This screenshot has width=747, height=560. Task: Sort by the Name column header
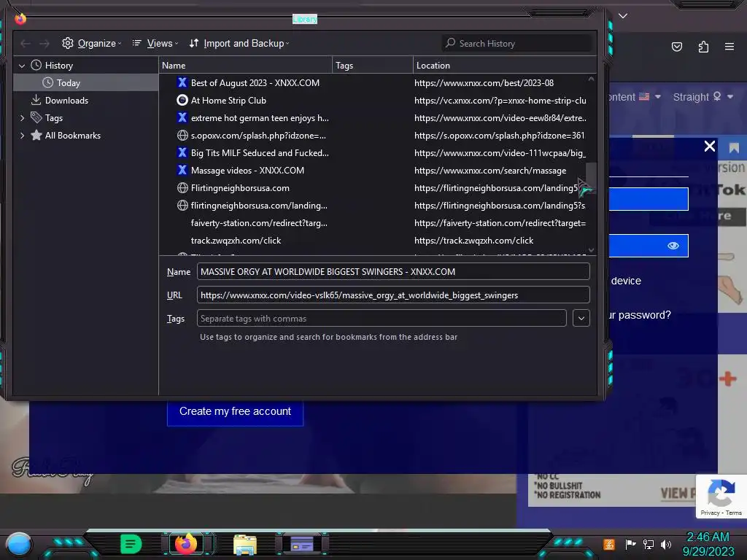click(x=245, y=65)
